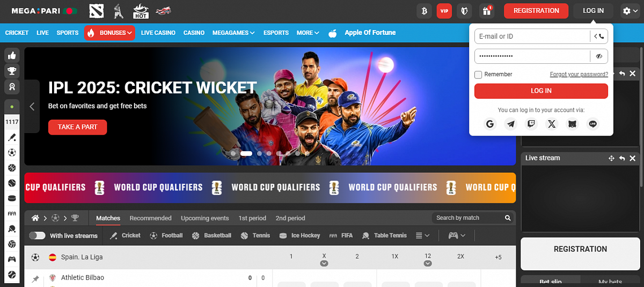Open the Dota 2 icon in header

(x=96, y=11)
